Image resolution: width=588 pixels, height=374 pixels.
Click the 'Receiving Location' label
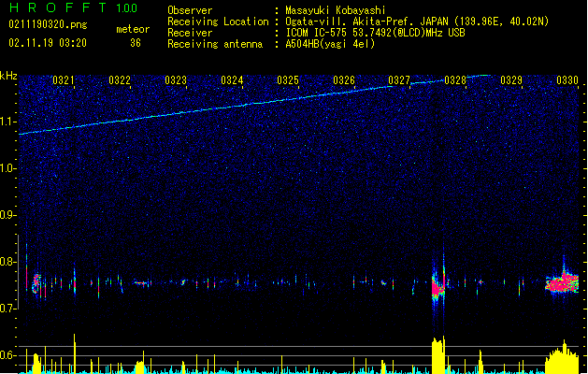click(218, 22)
